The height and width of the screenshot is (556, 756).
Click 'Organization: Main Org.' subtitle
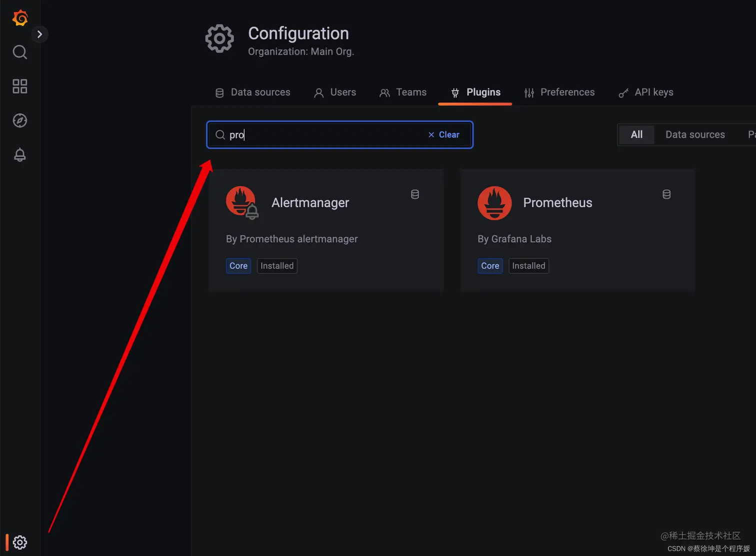[x=301, y=52]
